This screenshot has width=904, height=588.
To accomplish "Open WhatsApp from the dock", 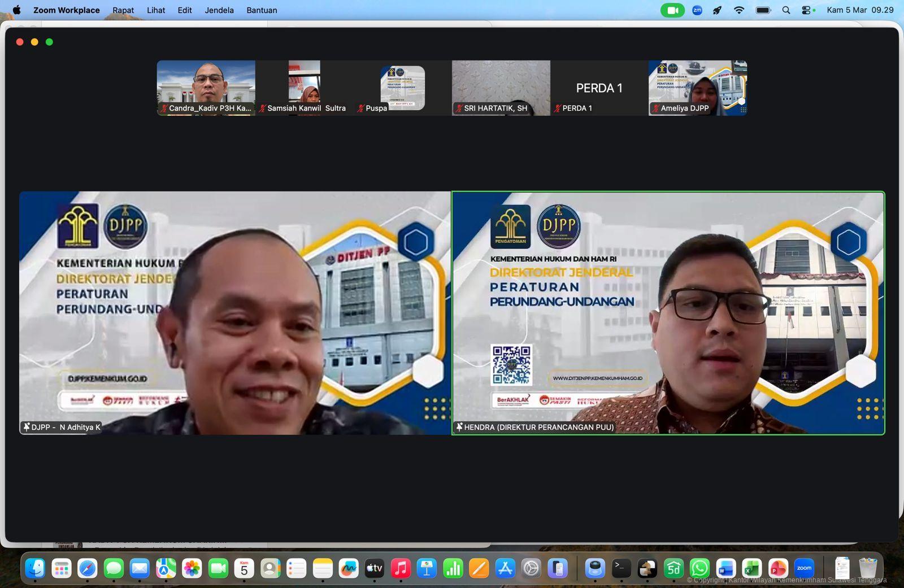I will pyautogui.click(x=699, y=568).
